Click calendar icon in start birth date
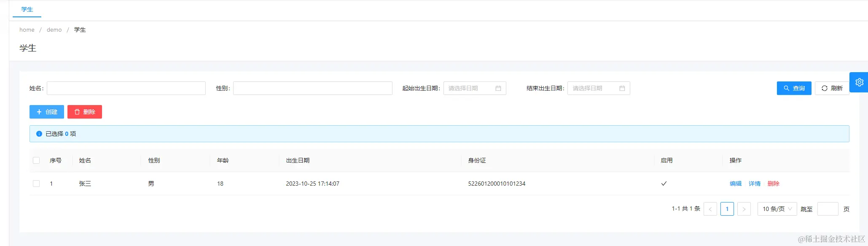This screenshot has width=868, height=246. coord(498,88)
